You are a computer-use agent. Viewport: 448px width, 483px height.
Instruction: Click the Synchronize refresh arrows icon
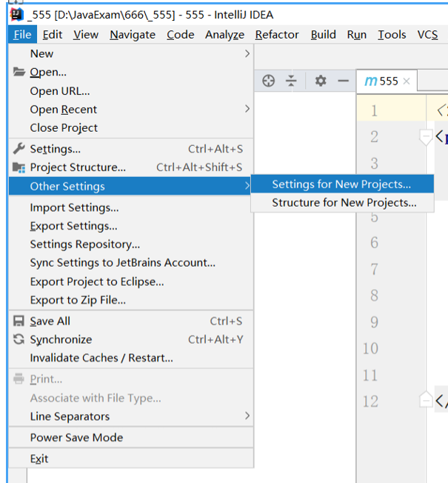(19, 339)
